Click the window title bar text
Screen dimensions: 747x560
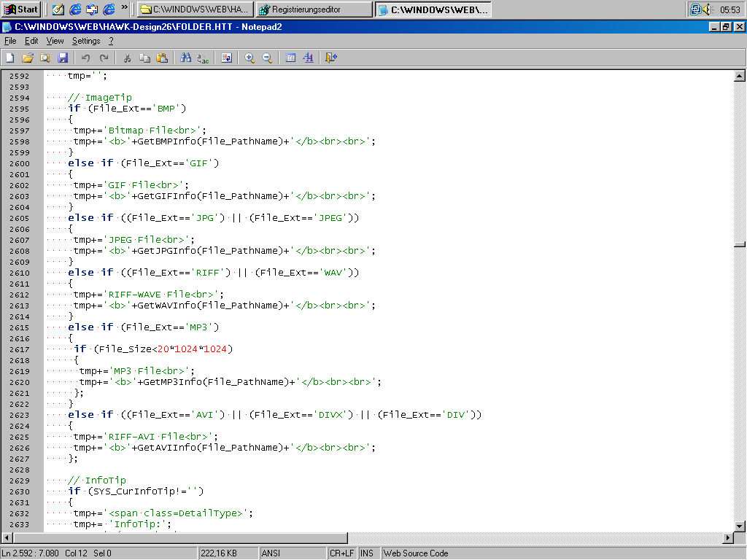click(148, 27)
